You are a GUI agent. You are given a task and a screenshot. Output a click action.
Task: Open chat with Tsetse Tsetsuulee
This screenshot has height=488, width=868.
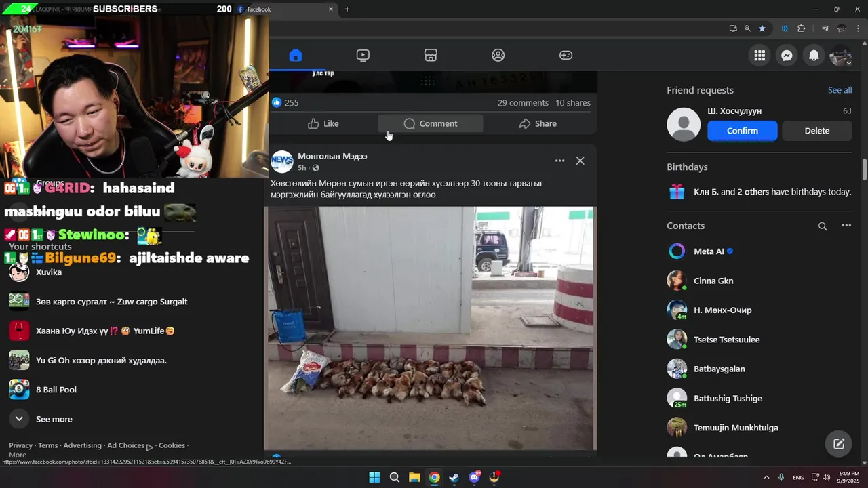tap(759, 340)
